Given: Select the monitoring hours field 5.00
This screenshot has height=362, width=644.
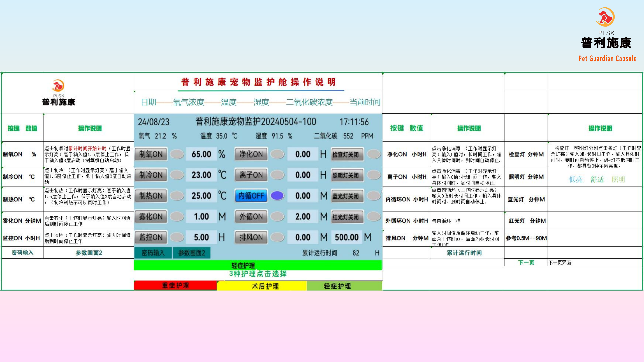Looking at the screenshot, I should 201,237.
